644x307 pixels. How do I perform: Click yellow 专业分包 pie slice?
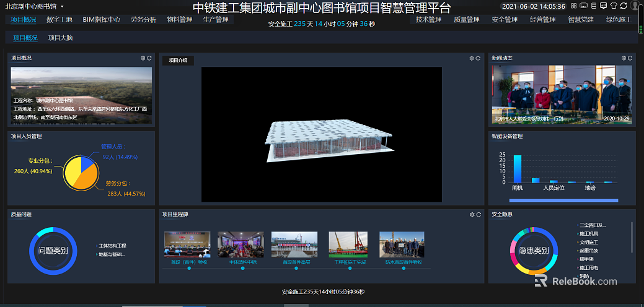73,171
